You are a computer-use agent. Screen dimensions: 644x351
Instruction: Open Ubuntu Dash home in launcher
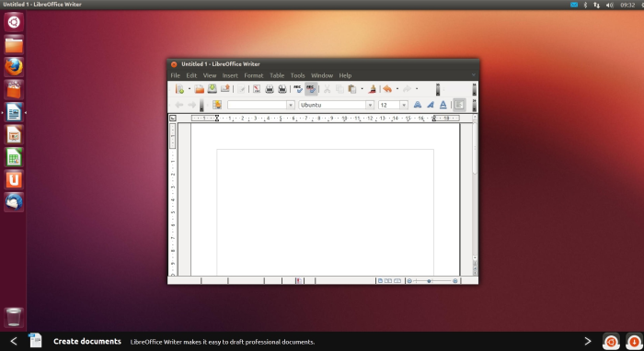14,22
